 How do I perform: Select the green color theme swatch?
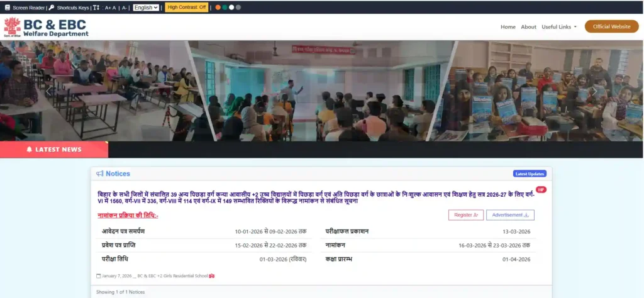[225, 8]
